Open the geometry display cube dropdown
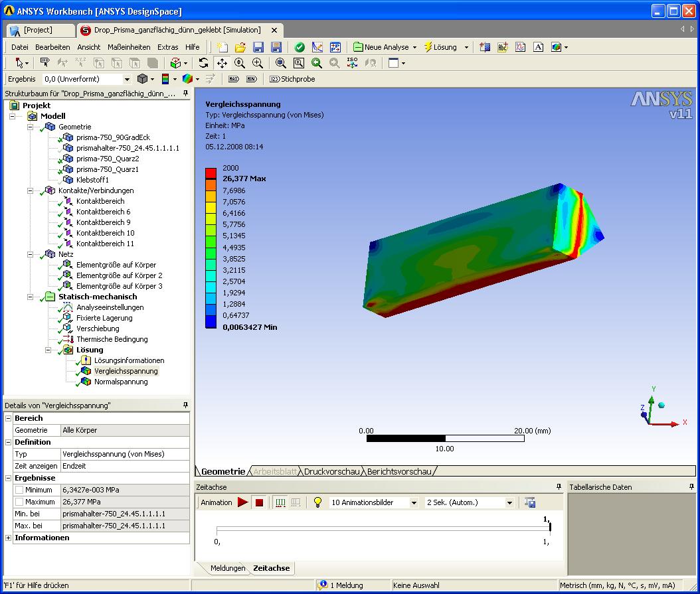Image resolution: width=700 pixels, height=594 pixels. [152, 80]
